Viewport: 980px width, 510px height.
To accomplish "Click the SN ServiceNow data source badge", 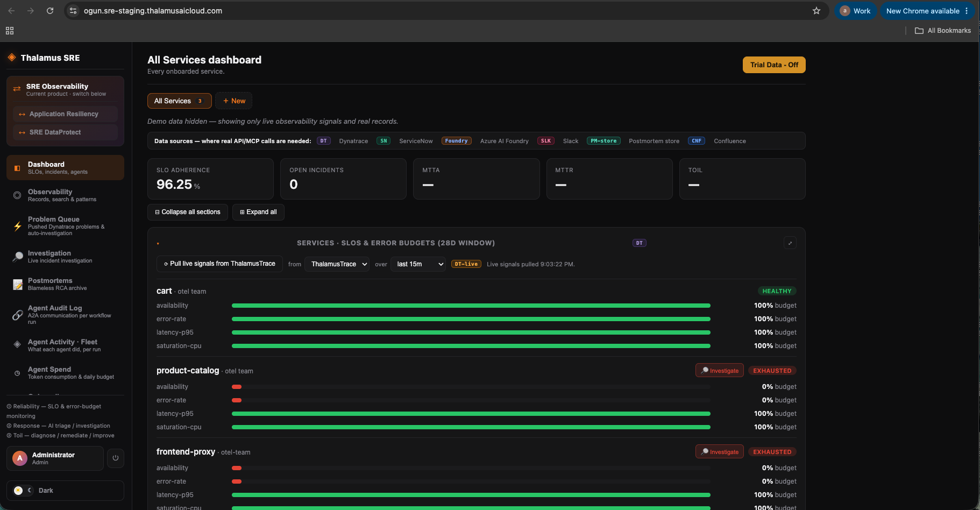I will coord(384,141).
